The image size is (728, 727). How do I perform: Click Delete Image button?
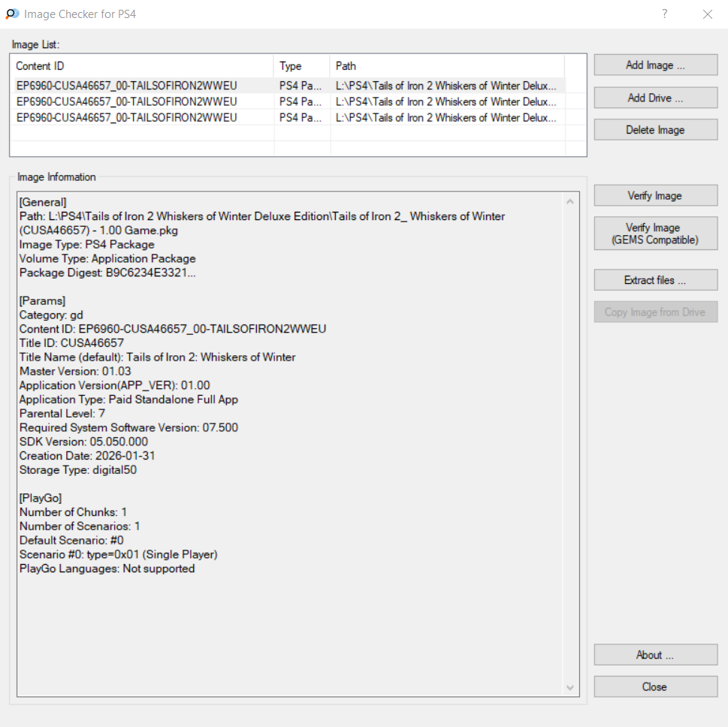pos(655,130)
